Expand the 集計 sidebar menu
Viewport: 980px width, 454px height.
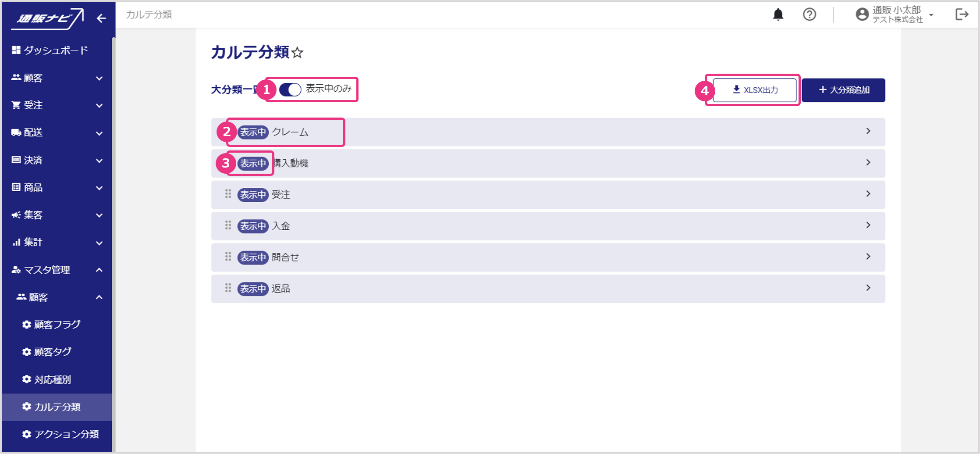[99, 243]
